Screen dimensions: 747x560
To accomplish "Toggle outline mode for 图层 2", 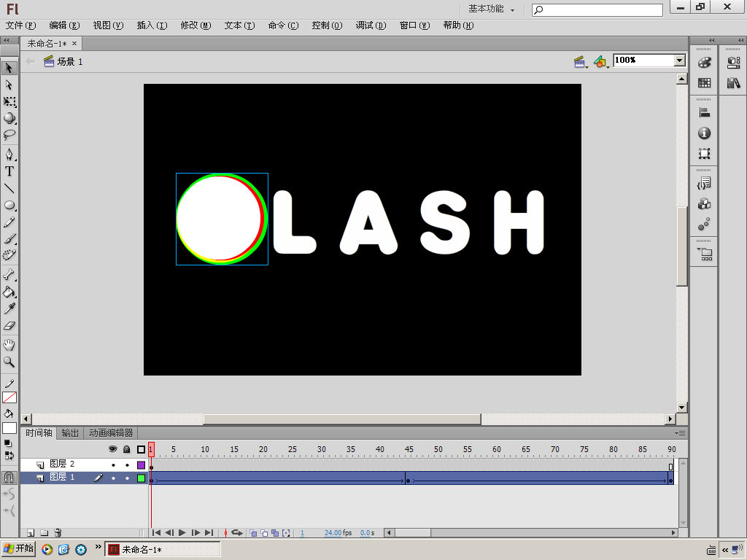I will [141, 464].
